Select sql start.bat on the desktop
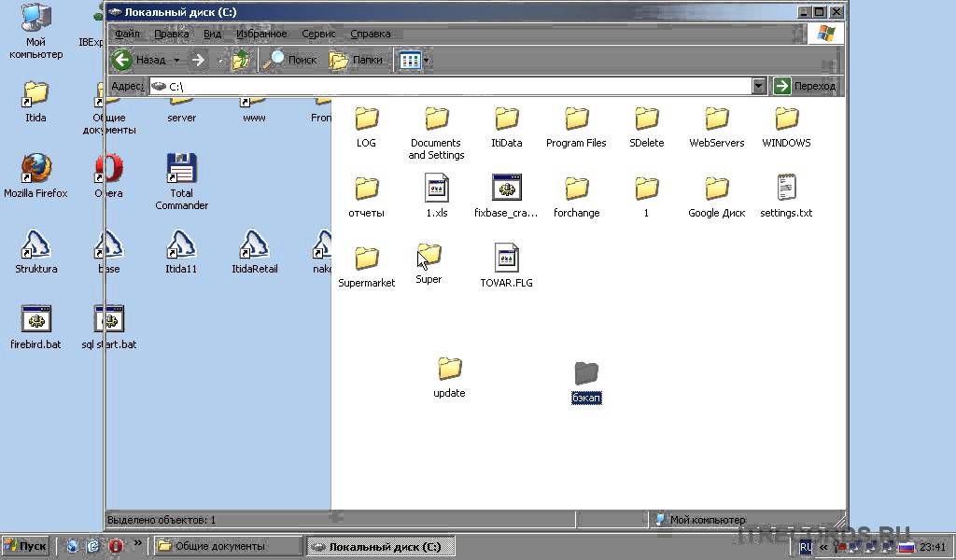This screenshot has width=956, height=560. click(x=109, y=328)
